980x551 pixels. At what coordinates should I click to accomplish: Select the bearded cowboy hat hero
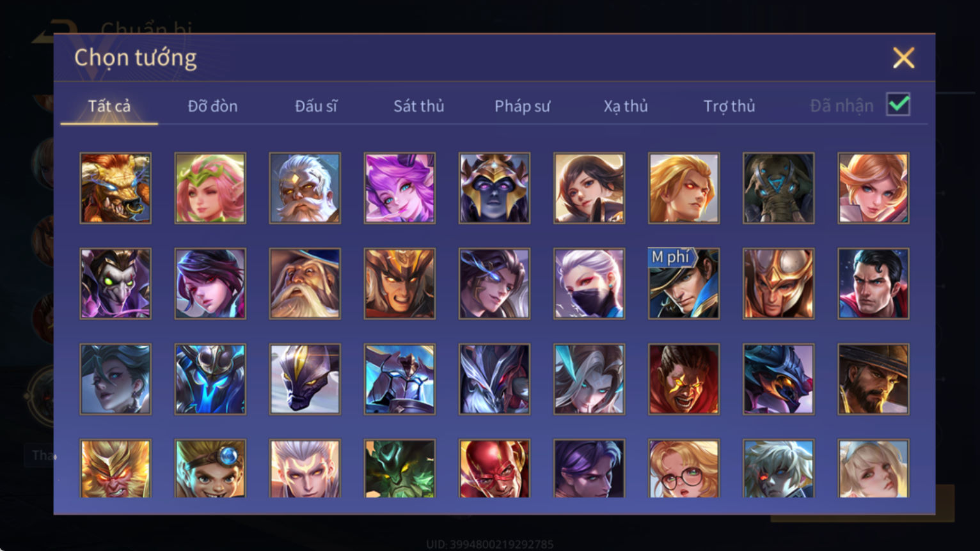pyautogui.click(x=873, y=379)
